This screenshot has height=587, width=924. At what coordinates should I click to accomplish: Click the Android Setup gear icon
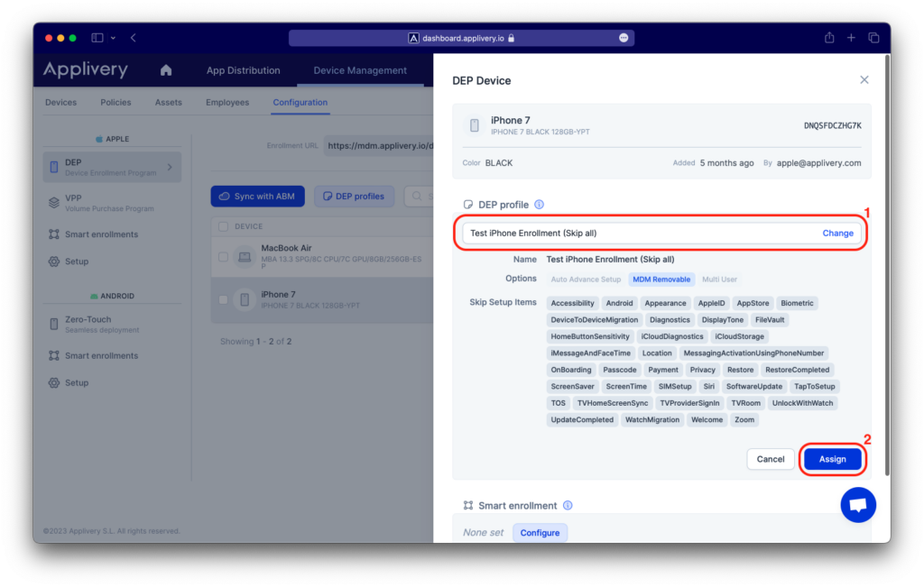point(53,382)
